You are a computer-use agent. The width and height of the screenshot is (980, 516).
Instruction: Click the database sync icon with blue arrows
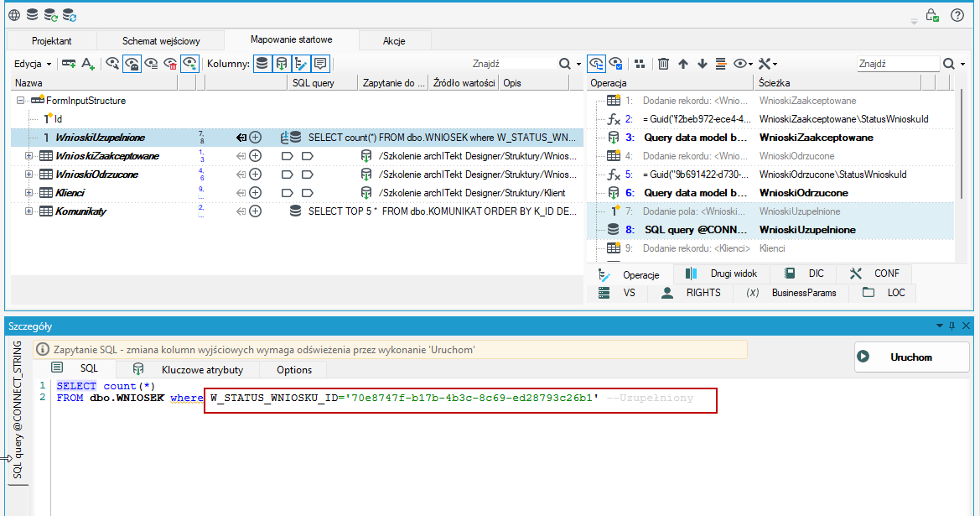(70, 15)
